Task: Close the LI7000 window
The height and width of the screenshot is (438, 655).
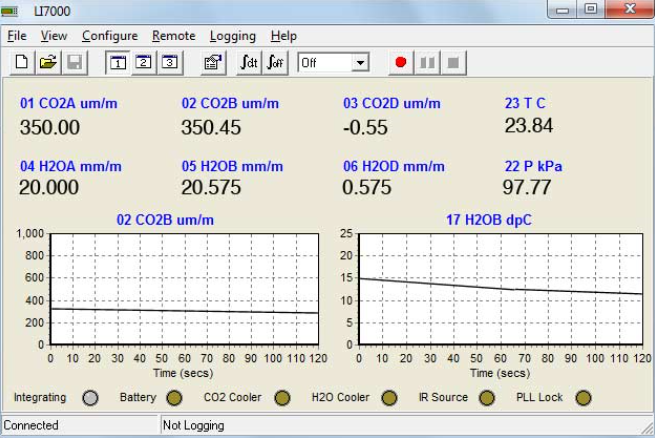Action: tap(630, 9)
